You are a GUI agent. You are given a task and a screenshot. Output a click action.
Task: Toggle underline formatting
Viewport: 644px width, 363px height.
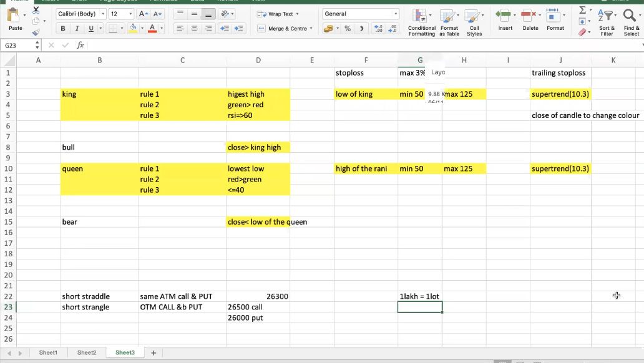click(91, 29)
